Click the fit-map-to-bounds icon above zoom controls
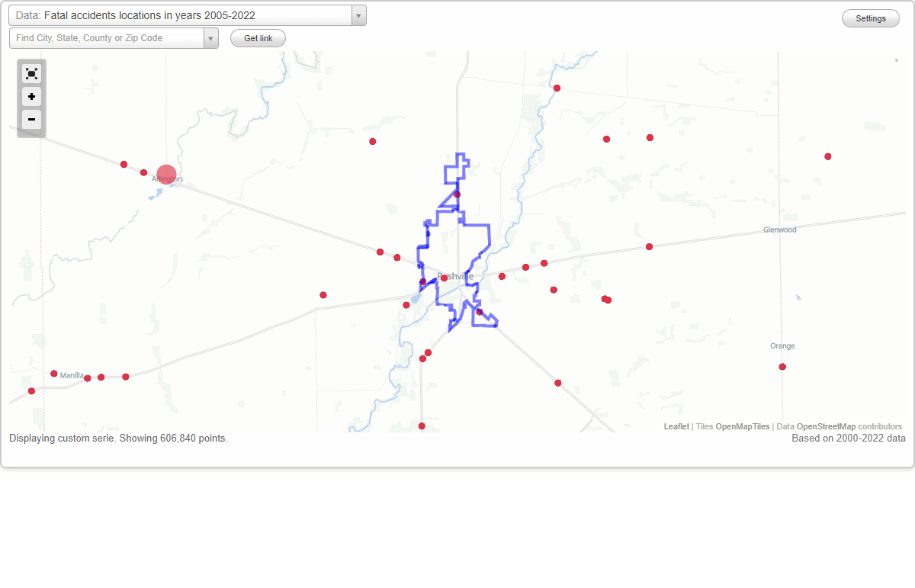Viewport: 915px width, 588px height. (31, 73)
